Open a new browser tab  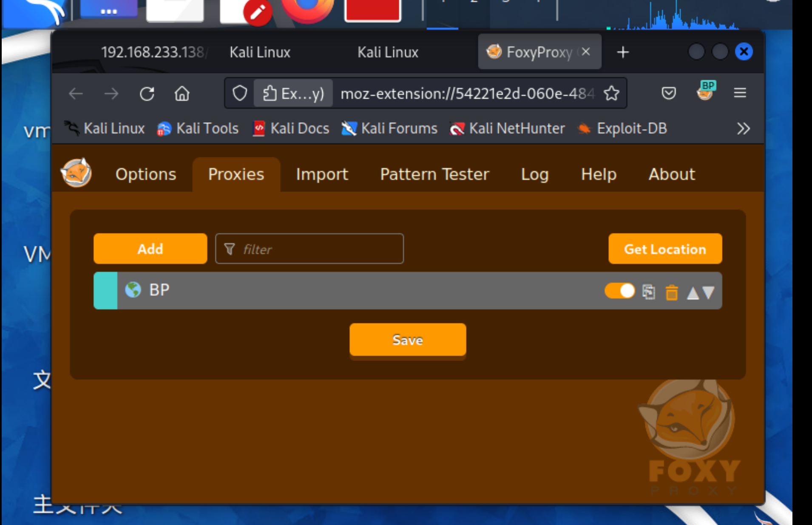[623, 52]
